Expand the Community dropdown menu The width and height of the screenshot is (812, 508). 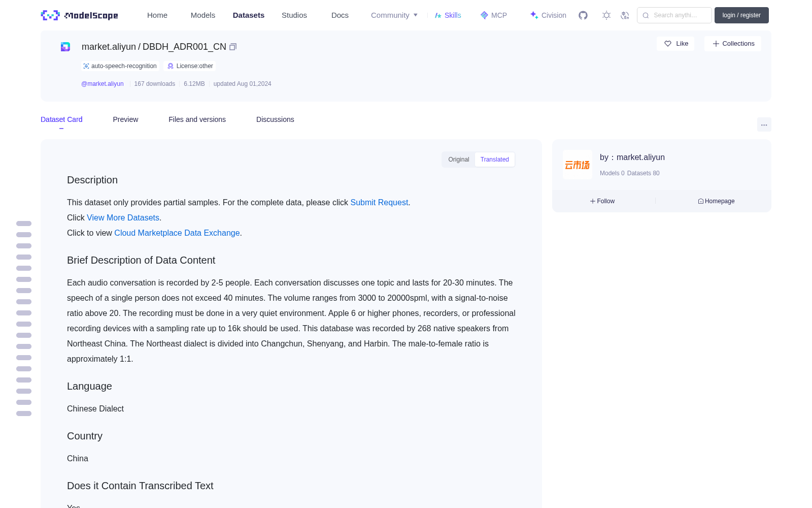point(394,15)
